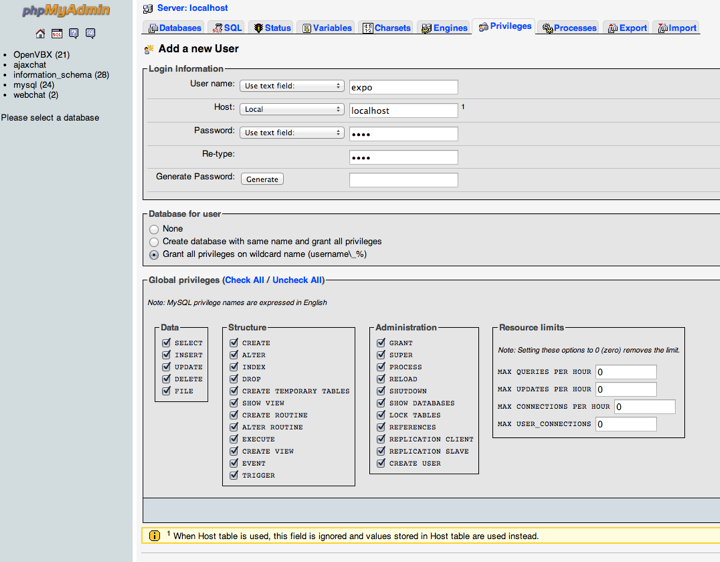Viewport: 720px width, 562px height.
Task: Open the User name 'Use text field' dropdown
Action: click(x=292, y=86)
